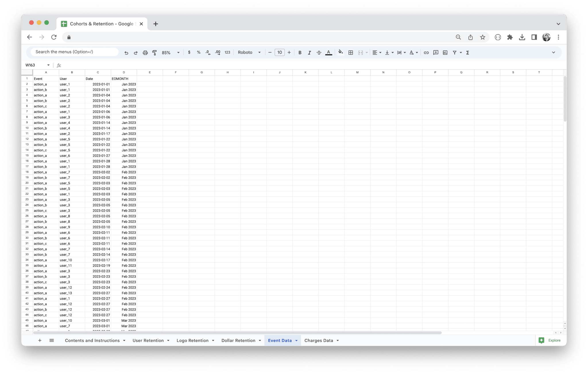The width and height of the screenshot is (588, 374).
Task: Open the font family dropdown
Action: [x=249, y=53]
